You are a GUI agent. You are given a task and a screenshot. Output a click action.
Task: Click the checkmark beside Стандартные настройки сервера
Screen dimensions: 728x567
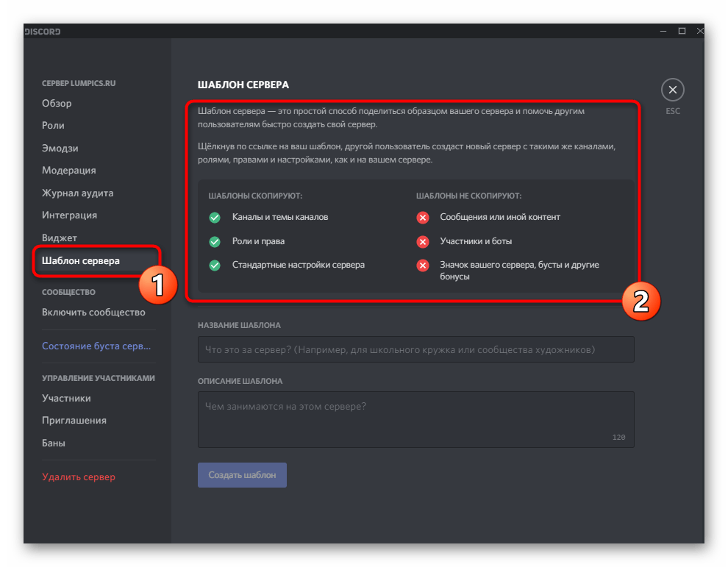[x=215, y=265]
